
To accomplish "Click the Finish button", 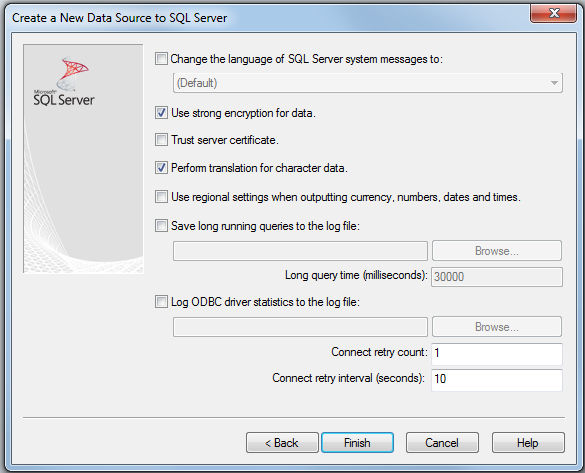I will click(357, 443).
